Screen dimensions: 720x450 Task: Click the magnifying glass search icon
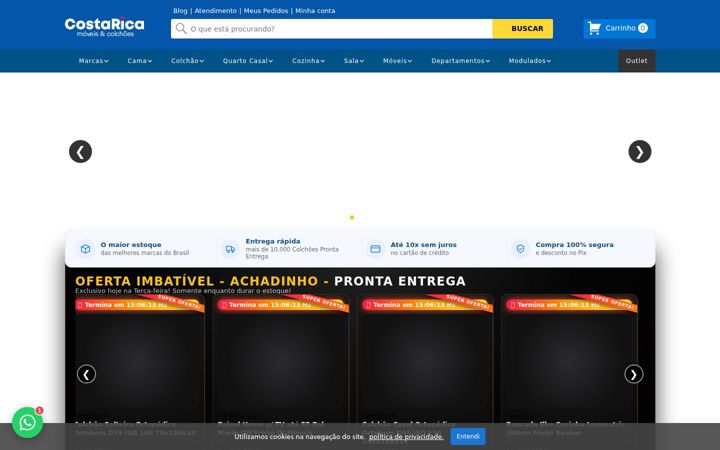181,28
